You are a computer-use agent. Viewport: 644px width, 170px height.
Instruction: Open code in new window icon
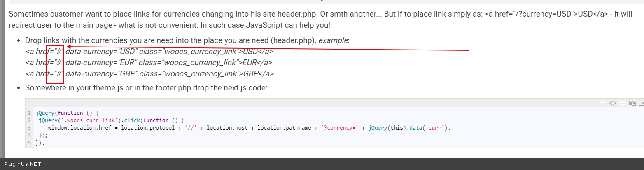click(x=641, y=103)
